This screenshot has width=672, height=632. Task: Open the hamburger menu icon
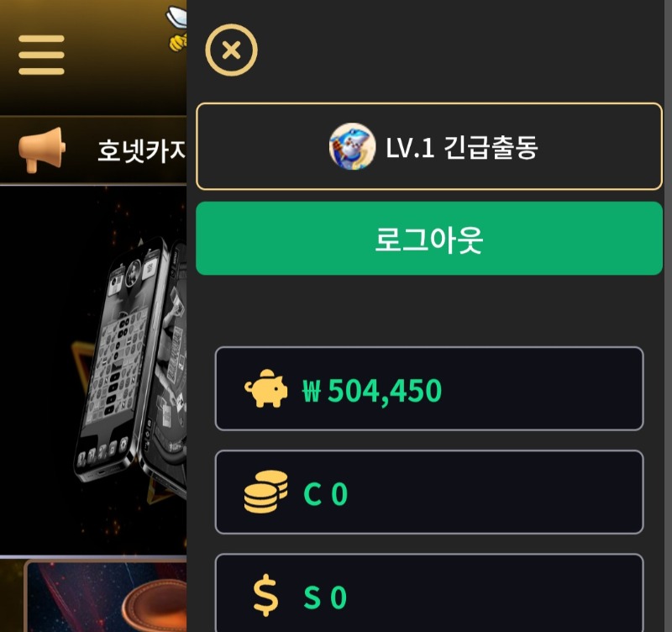pyautogui.click(x=41, y=55)
